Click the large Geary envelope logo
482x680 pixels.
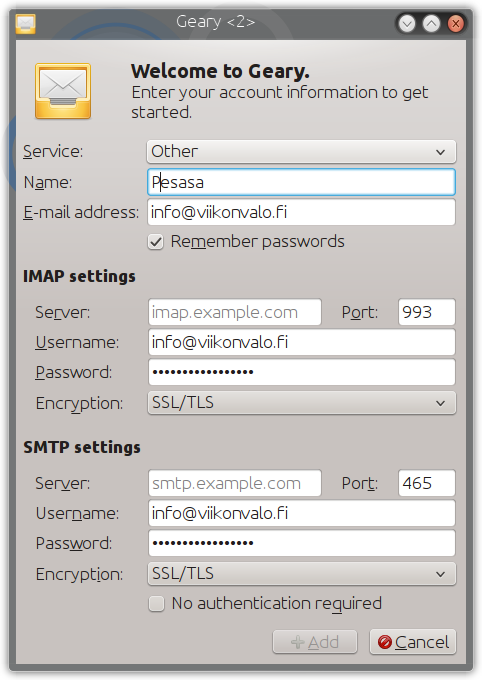point(63,91)
